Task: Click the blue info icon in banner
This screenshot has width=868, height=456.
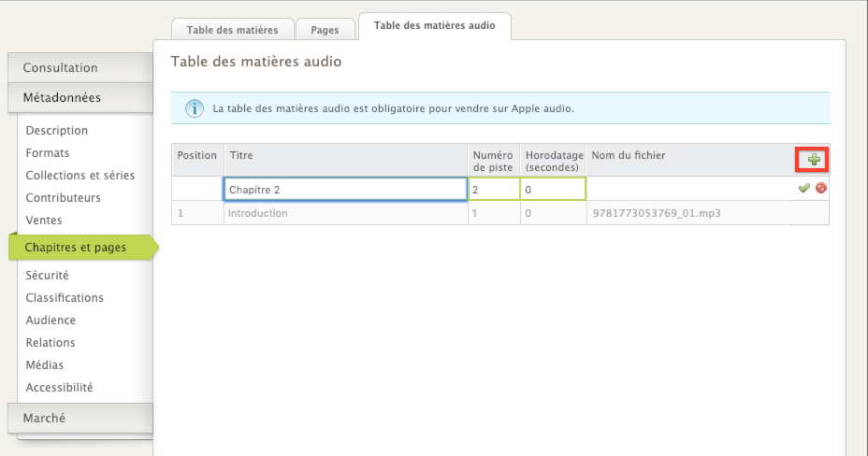Action: point(195,108)
